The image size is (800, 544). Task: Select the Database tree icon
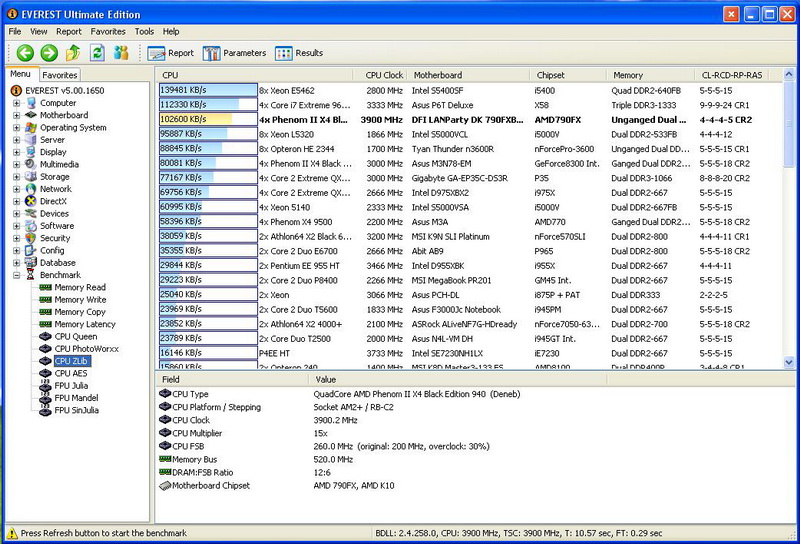pos(31,262)
